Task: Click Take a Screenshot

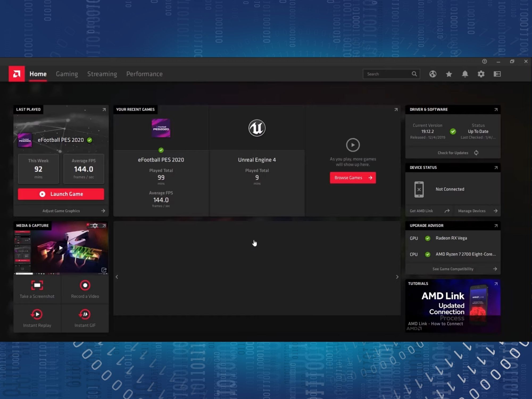Action: 37,289
